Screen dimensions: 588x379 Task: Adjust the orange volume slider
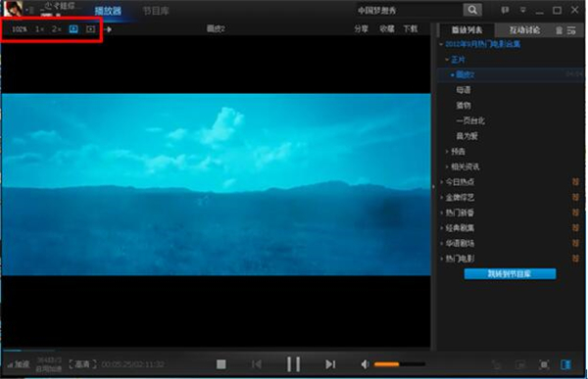[x=400, y=364]
